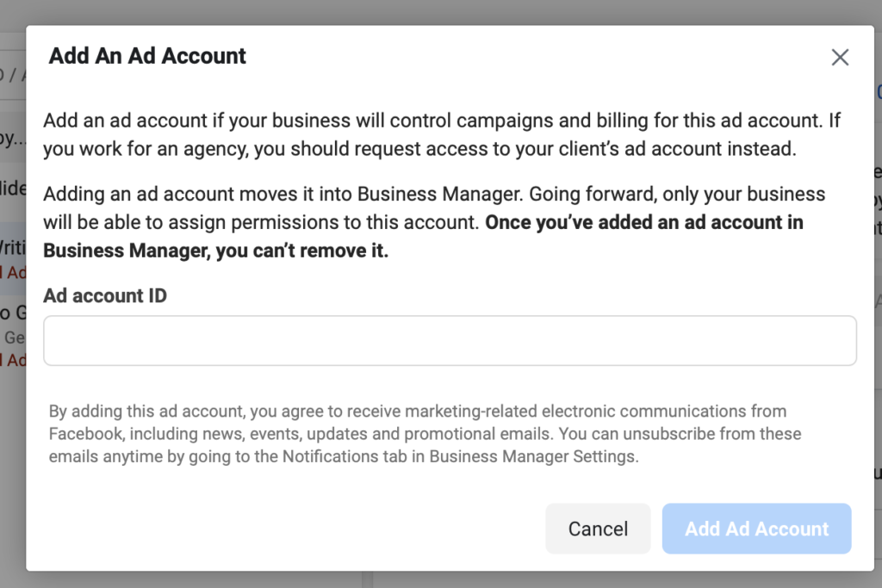Close the Add An Ad Account dialog
Screen dimensions: 882x588
pyautogui.click(x=839, y=58)
